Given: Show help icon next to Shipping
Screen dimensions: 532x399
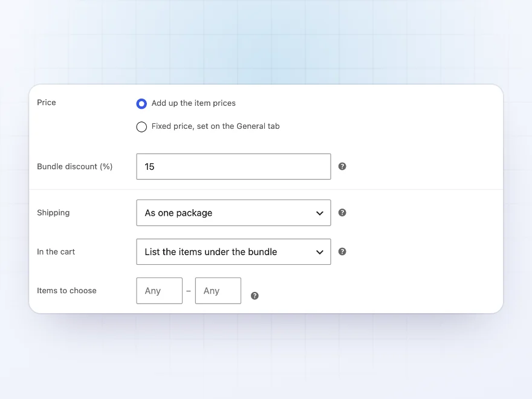Looking at the screenshot, I should point(342,212).
